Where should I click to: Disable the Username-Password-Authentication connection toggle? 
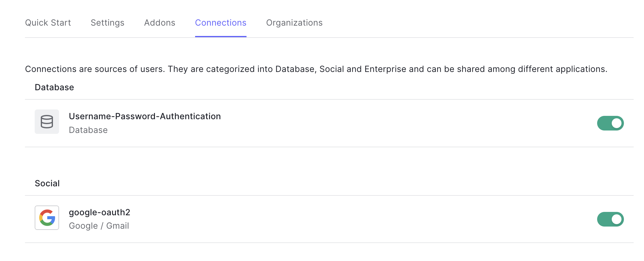point(610,123)
